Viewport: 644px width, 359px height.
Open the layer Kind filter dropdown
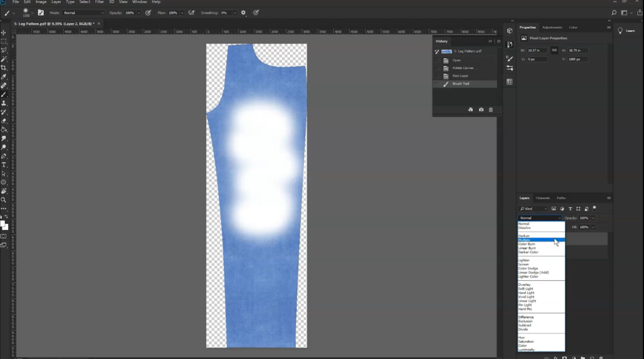click(533, 209)
